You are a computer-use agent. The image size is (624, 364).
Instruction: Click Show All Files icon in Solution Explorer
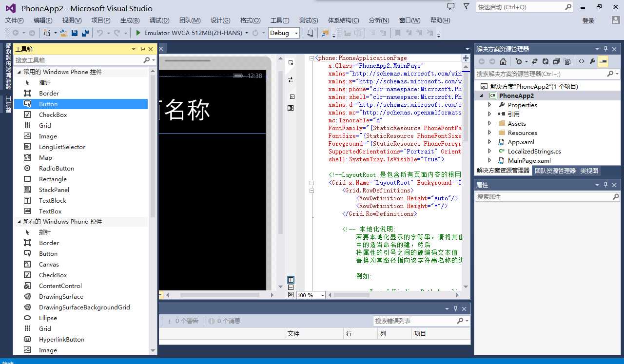coord(567,61)
